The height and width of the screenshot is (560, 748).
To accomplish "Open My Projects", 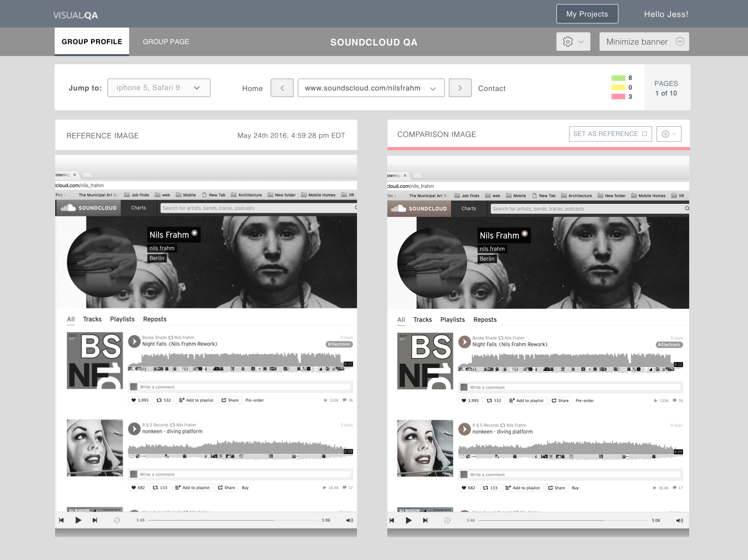I will click(x=587, y=14).
